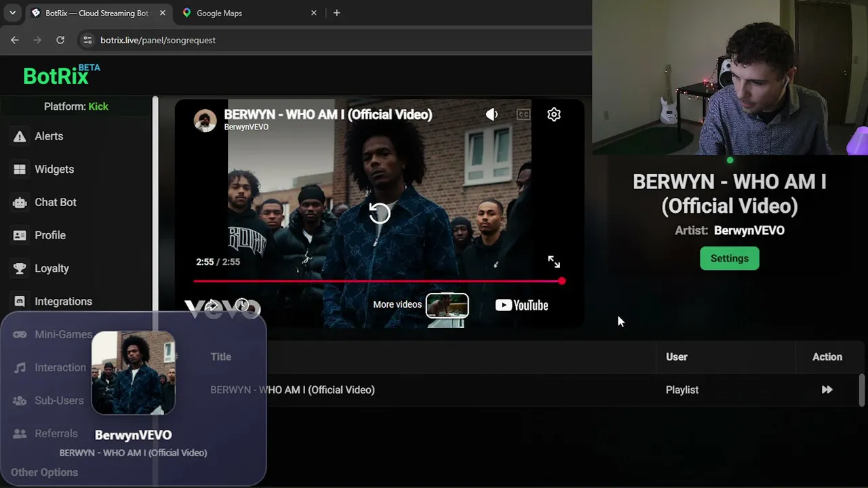The image size is (868, 488).
Task: Close the Google Maps tab
Action: pyautogui.click(x=313, y=13)
